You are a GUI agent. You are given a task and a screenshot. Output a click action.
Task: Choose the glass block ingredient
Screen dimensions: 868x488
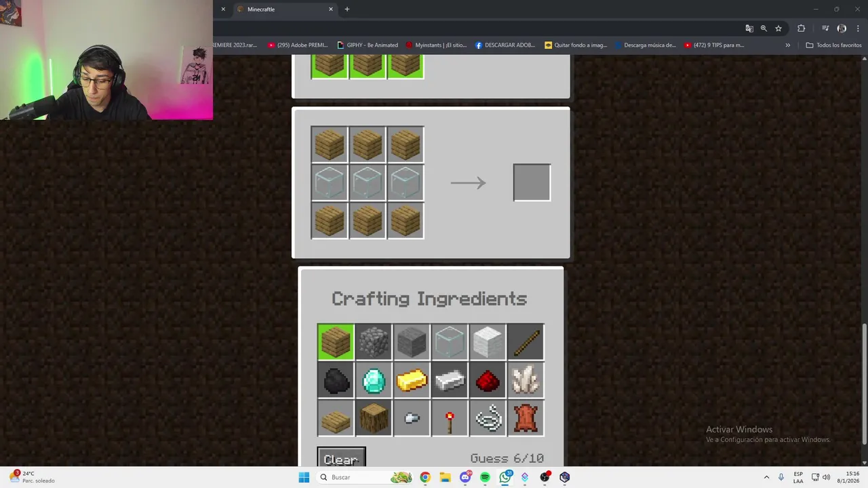click(450, 342)
